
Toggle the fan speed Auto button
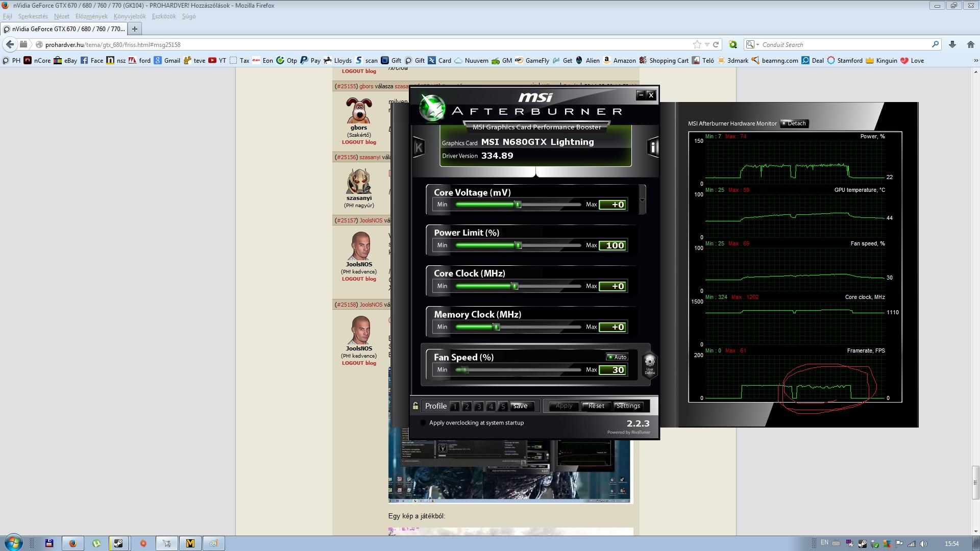pyautogui.click(x=617, y=357)
